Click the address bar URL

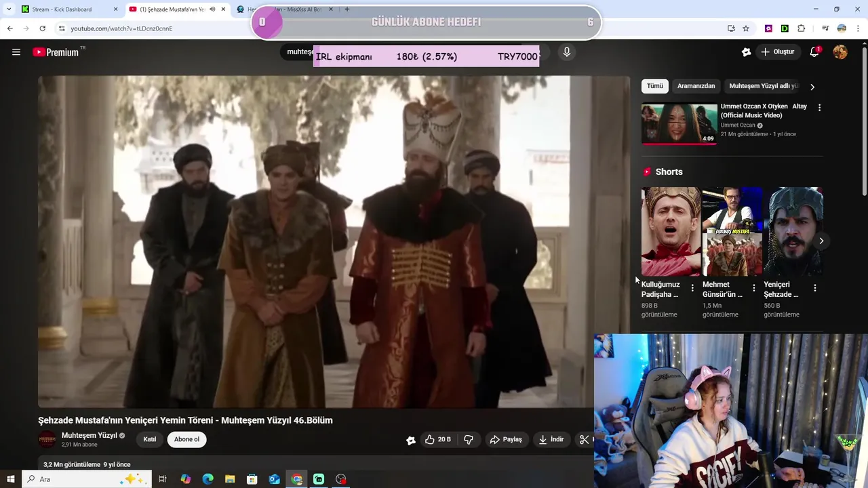coord(121,28)
